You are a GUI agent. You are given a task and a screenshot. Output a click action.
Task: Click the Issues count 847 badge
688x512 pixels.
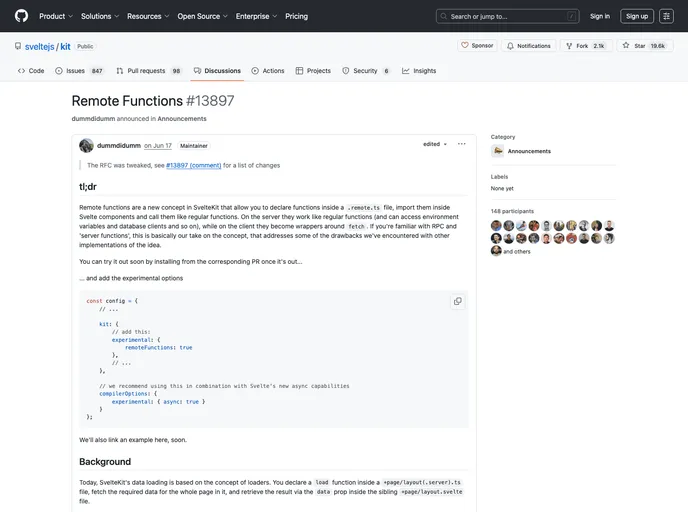coord(97,71)
